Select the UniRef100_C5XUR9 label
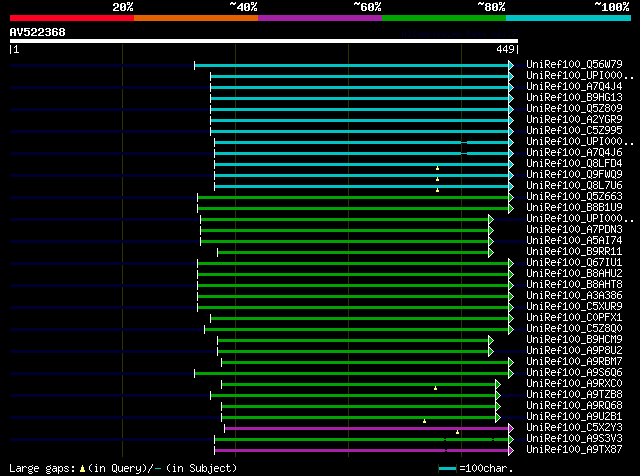Screen dimensions: 640x476 [x=574, y=307]
